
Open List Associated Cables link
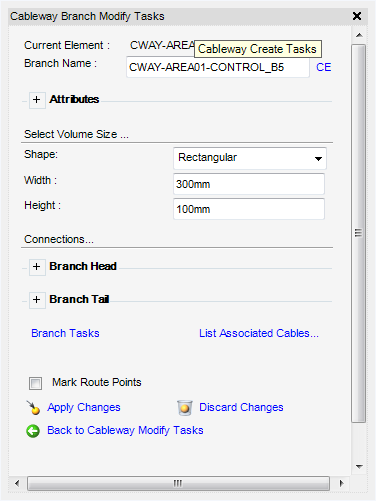259,333
